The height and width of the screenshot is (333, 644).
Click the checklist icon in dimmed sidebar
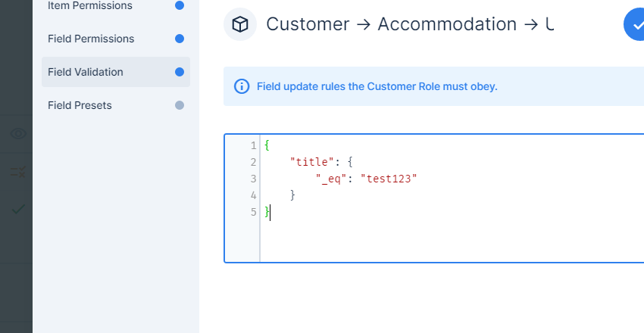(x=18, y=172)
